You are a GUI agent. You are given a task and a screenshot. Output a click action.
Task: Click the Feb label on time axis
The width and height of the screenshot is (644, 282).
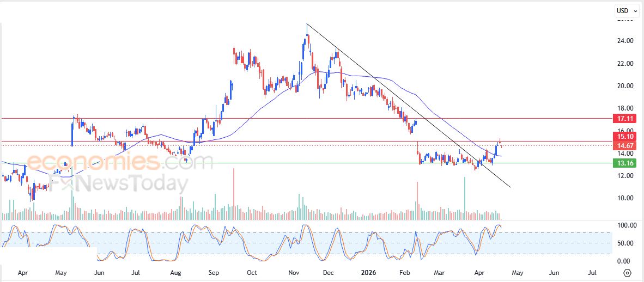404,272
